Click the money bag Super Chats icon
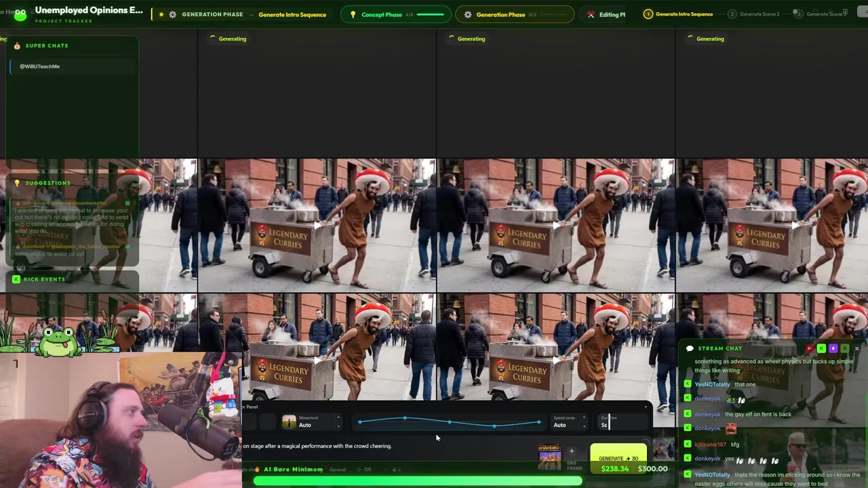Image resolution: width=868 pixels, height=488 pixels. (17, 45)
